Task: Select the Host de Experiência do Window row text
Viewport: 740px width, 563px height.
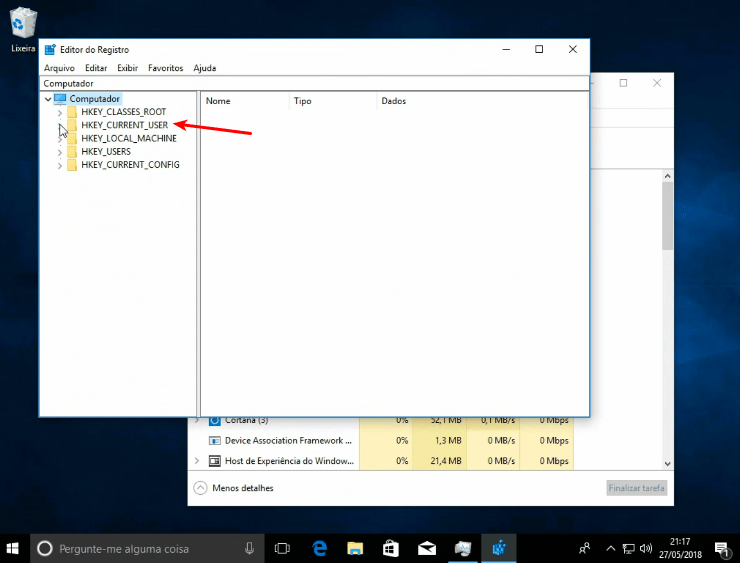Action: (289, 461)
